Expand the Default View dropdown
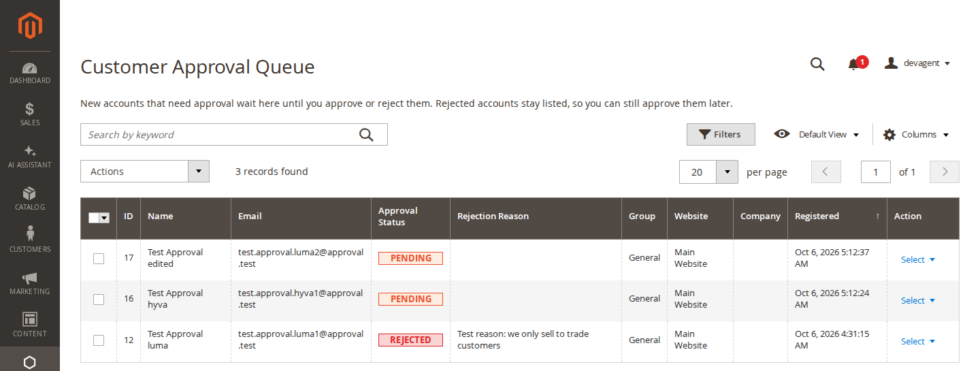Image resolution: width=980 pixels, height=371 pixels. (x=830, y=135)
